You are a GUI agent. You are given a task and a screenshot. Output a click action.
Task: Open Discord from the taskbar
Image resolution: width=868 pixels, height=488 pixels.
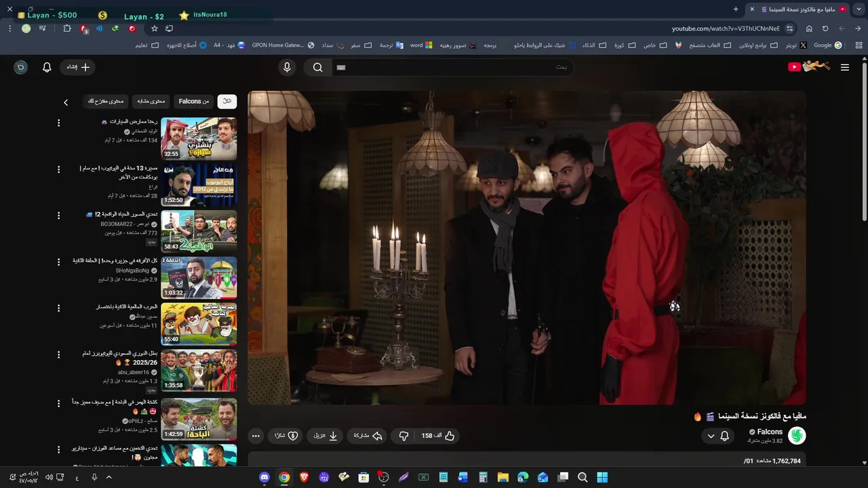click(x=264, y=477)
